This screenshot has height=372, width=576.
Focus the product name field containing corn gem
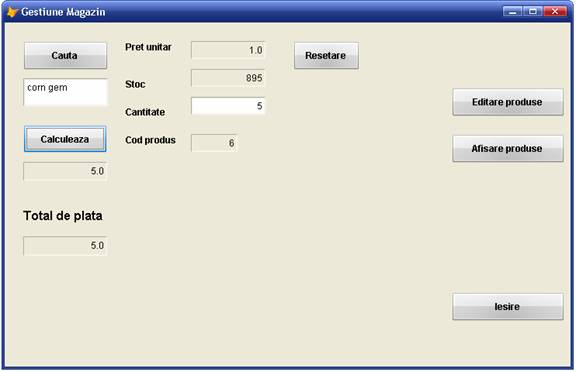65,92
